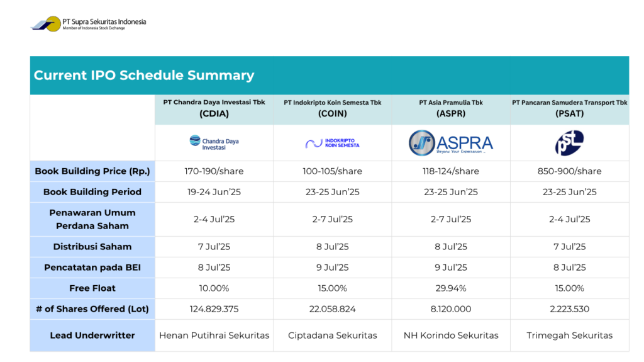Select the Henan Putihrai Sekuritas cell
Viewport: 644px width, 362px height.
click(x=214, y=336)
